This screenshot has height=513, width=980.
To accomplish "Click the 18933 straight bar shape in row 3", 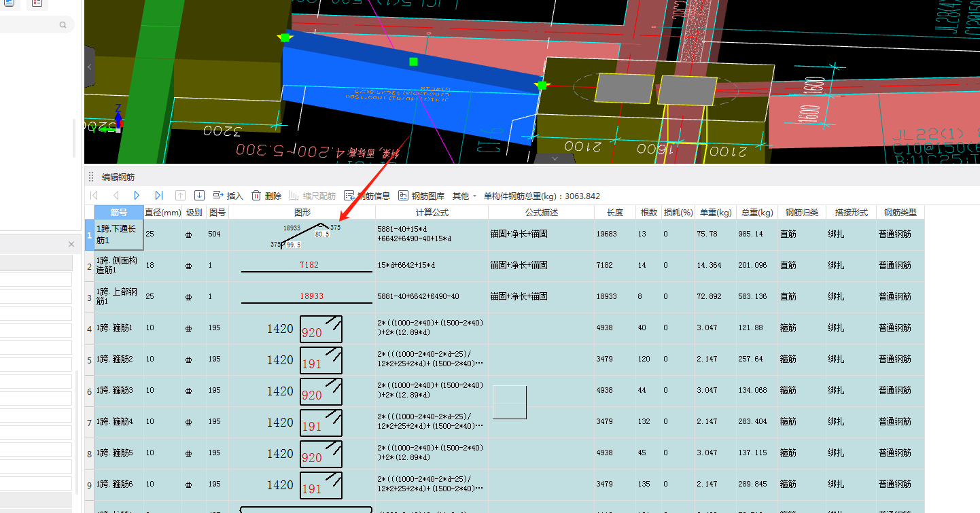I will tap(307, 298).
